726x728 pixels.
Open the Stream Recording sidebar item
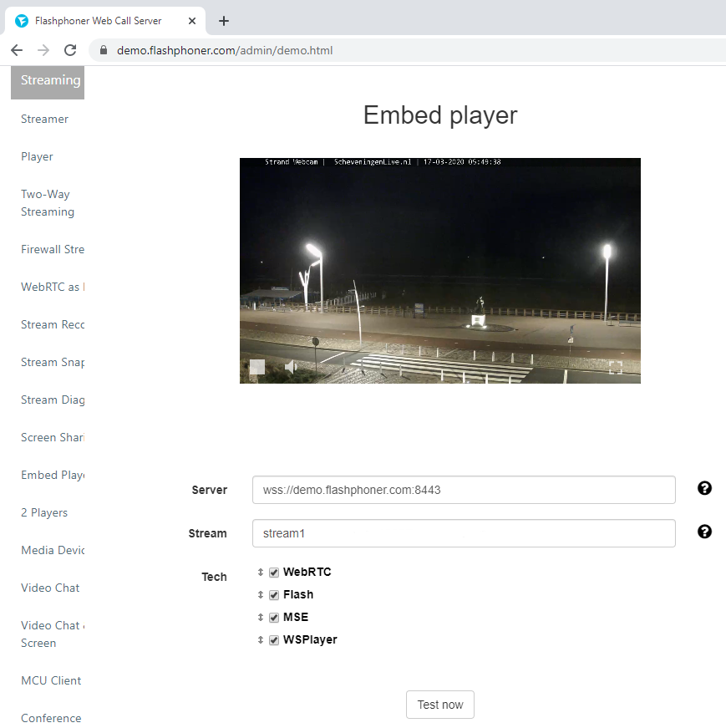[53, 324]
